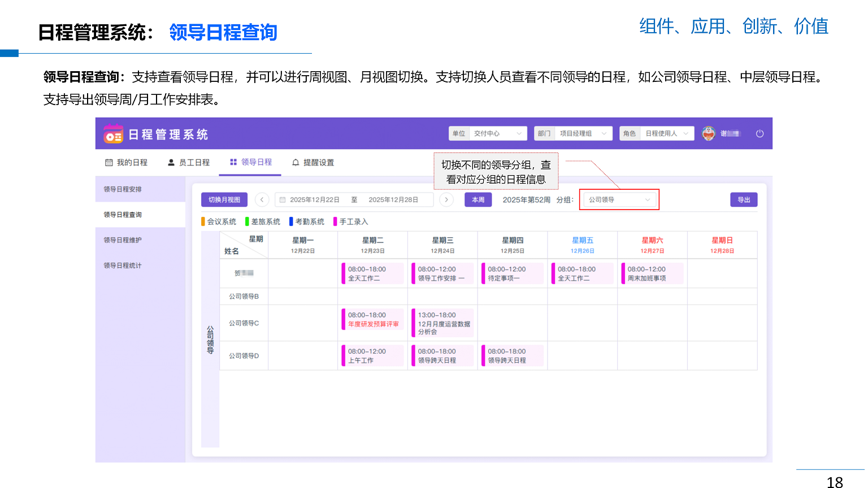The width and height of the screenshot is (868, 488).
Task: Go to previous week arrow
Action: pos(262,200)
